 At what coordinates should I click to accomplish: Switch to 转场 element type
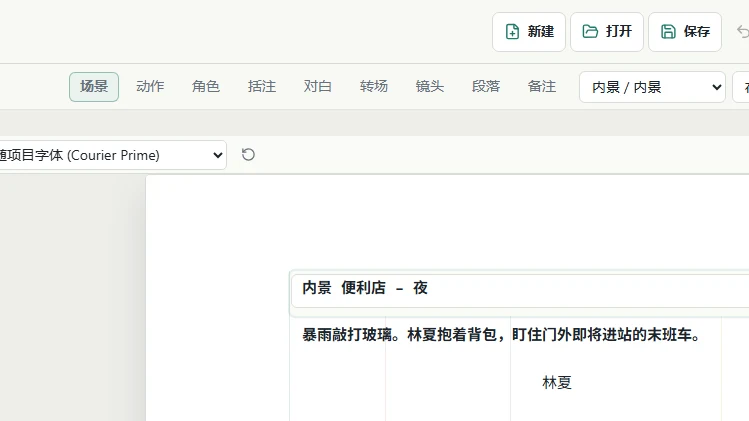[374, 86]
